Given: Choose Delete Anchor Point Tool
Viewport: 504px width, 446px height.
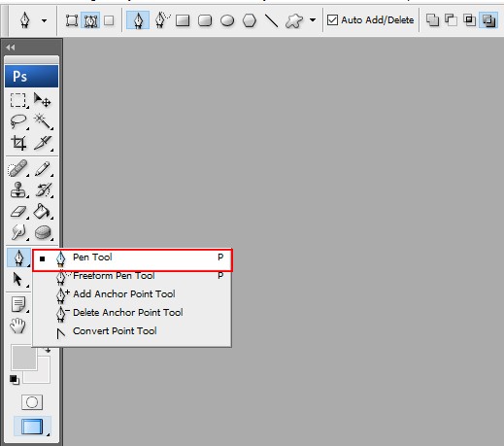Looking at the screenshot, I should point(132,313).
